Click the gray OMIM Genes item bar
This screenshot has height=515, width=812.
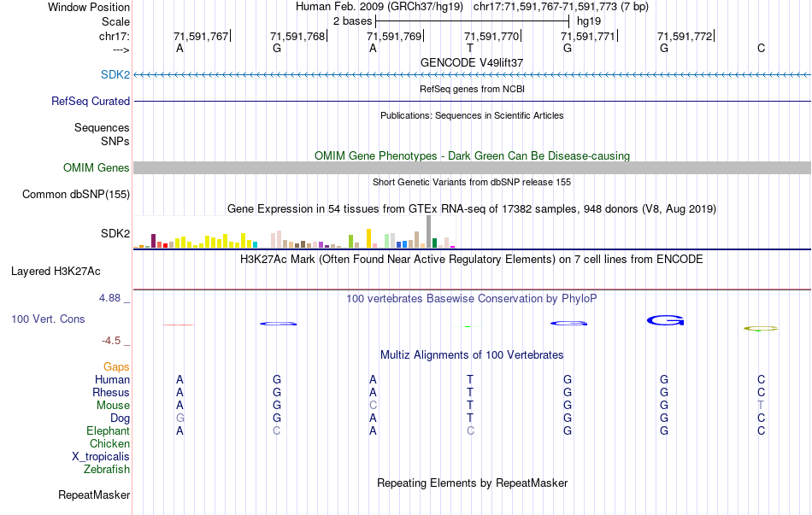[x=473, y=167]
